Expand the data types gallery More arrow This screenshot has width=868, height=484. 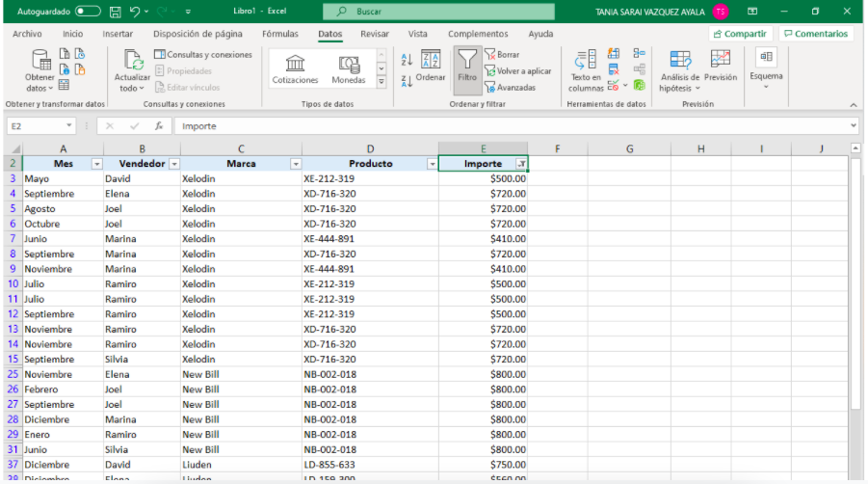point(381,82)
